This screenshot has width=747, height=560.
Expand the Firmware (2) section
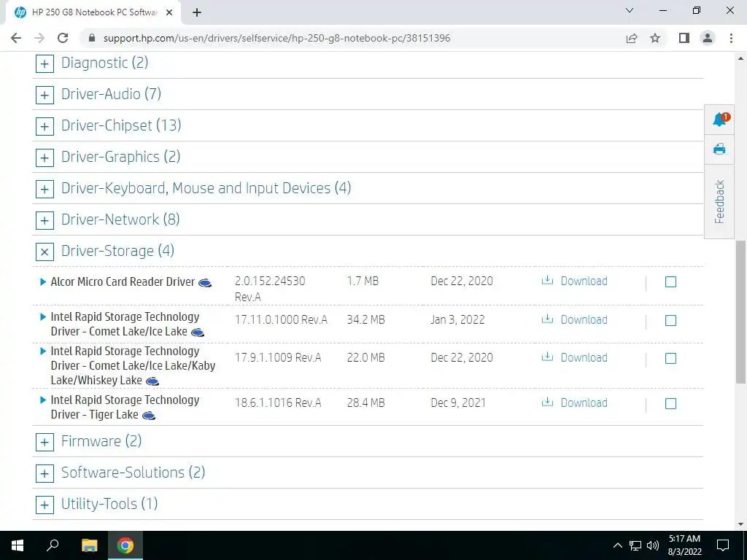[x=44, y=443]
